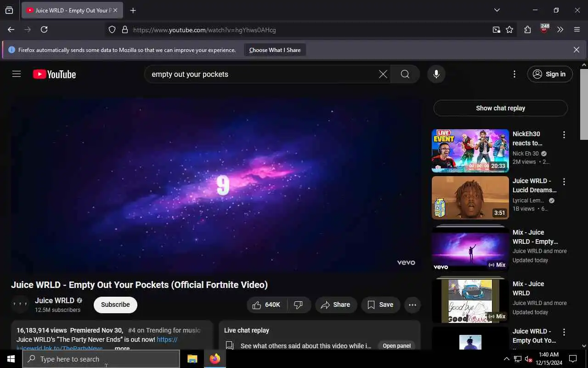Open options menu for NickEh30 reacts video
The image size is (588, 368).
pyautogui.click(x=564, y=135)
